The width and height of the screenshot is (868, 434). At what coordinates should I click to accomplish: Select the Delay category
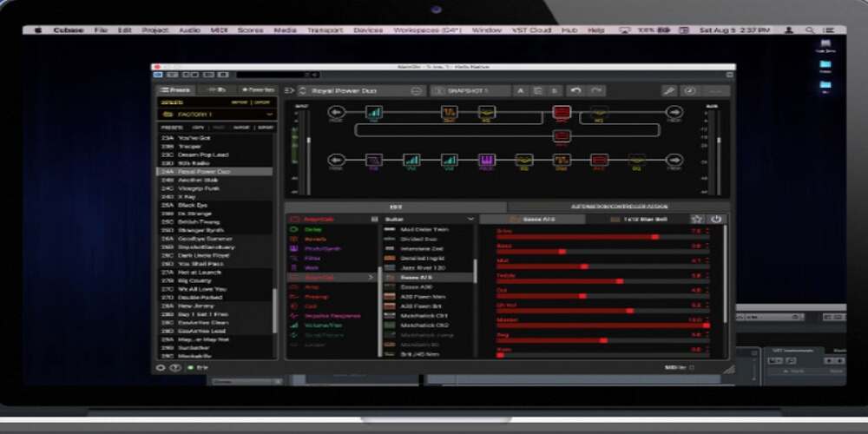312,230
